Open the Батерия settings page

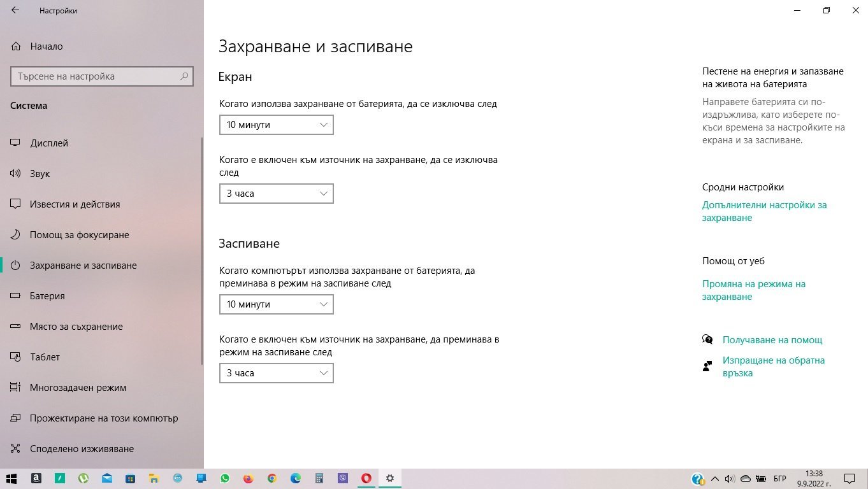pyautogui.click(x=47, y=296)
